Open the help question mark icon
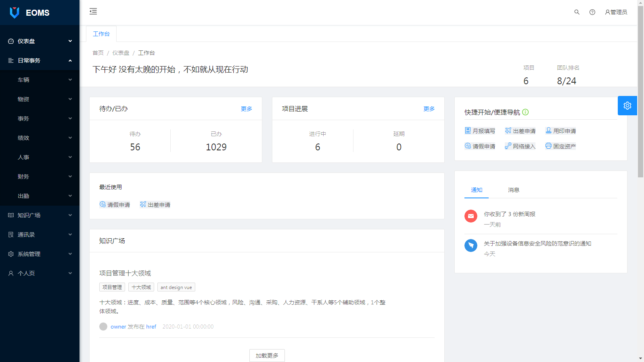The image size is (644, 362). 592,12
